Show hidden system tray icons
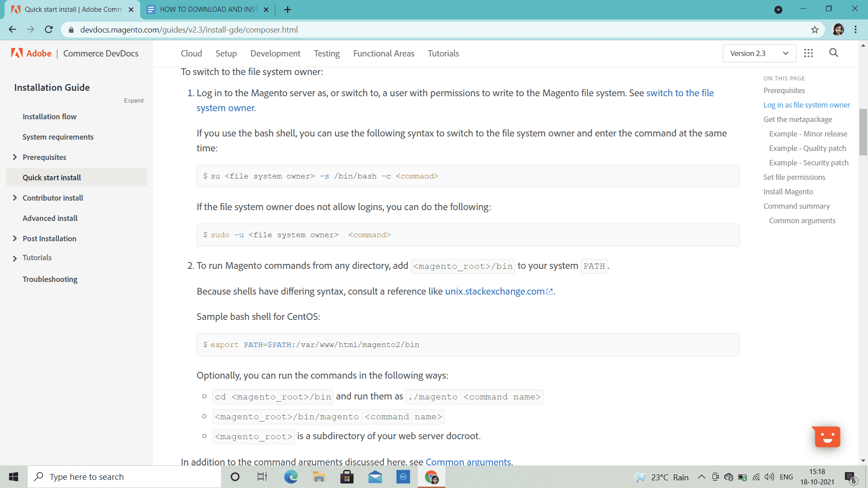The image size is (868, 488). pyautogui.click(x=701, y=477)
